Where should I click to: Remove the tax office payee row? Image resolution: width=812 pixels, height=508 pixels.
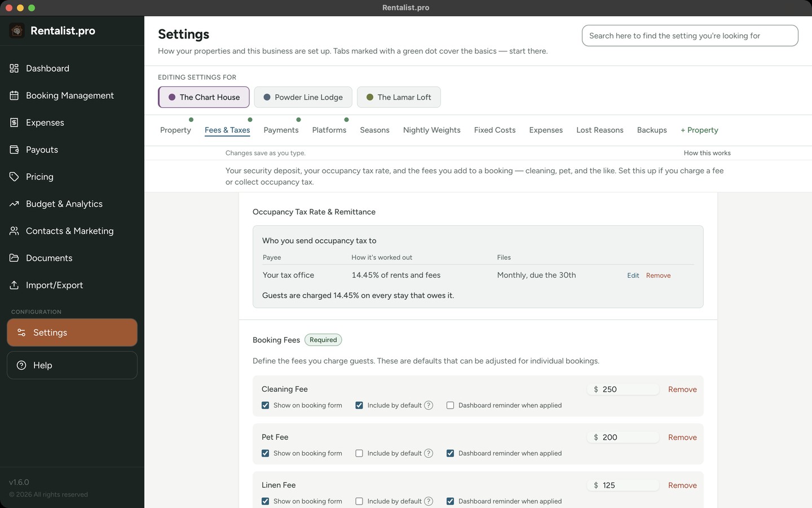click(x=659, y=275)
